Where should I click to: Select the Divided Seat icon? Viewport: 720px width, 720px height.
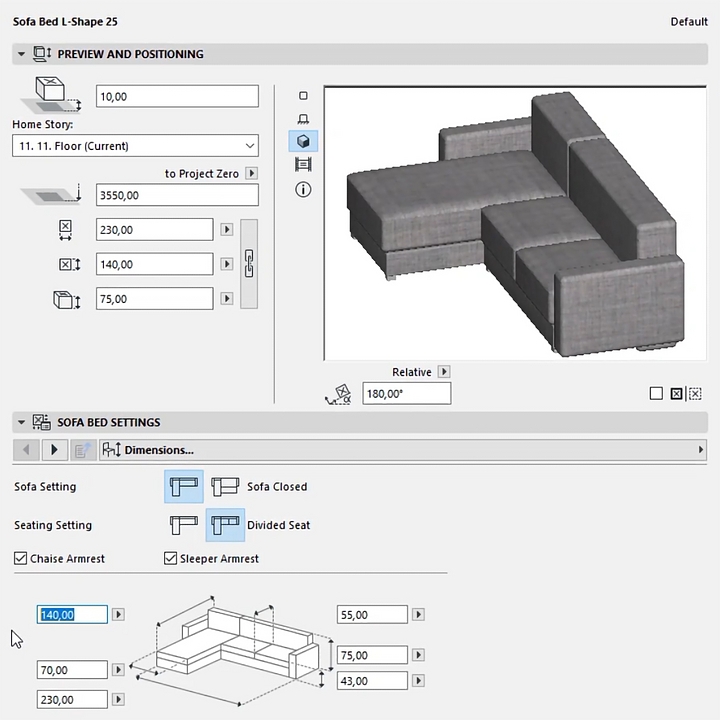[x=225, y=525]
